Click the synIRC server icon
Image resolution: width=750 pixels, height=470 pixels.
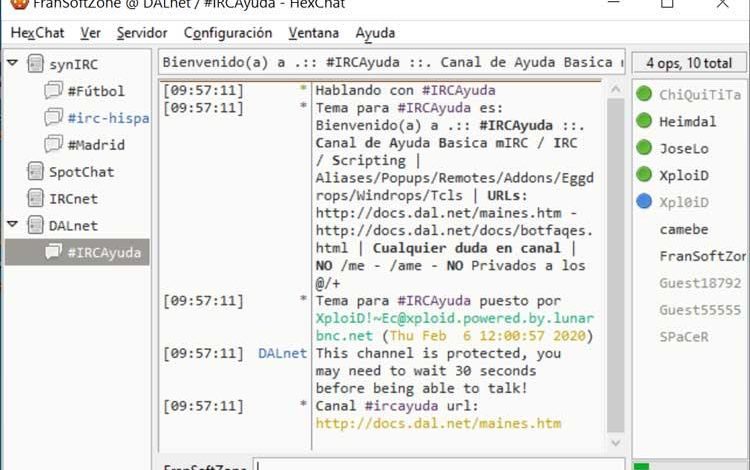(35, 64)
